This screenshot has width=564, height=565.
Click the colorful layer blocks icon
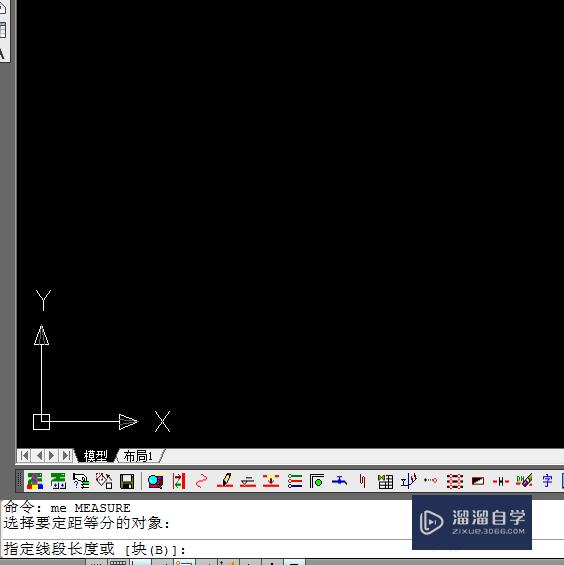[x=35, y=481]
